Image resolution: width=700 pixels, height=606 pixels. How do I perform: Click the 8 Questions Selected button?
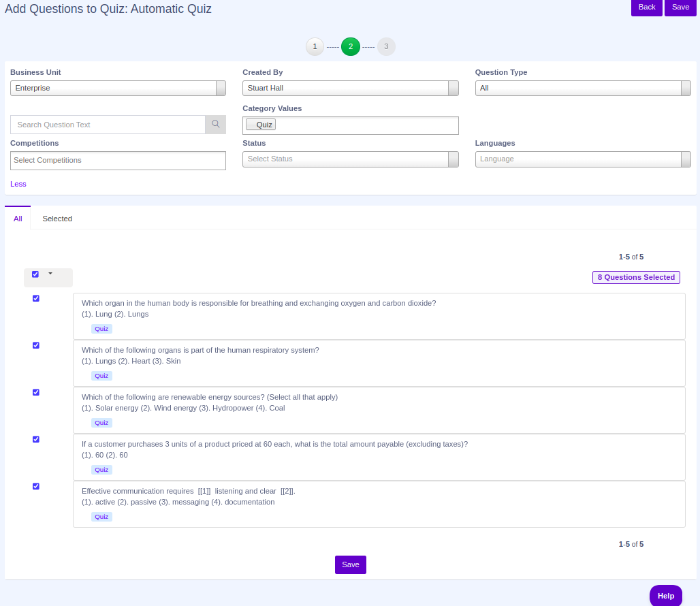(x=636, y=277)
